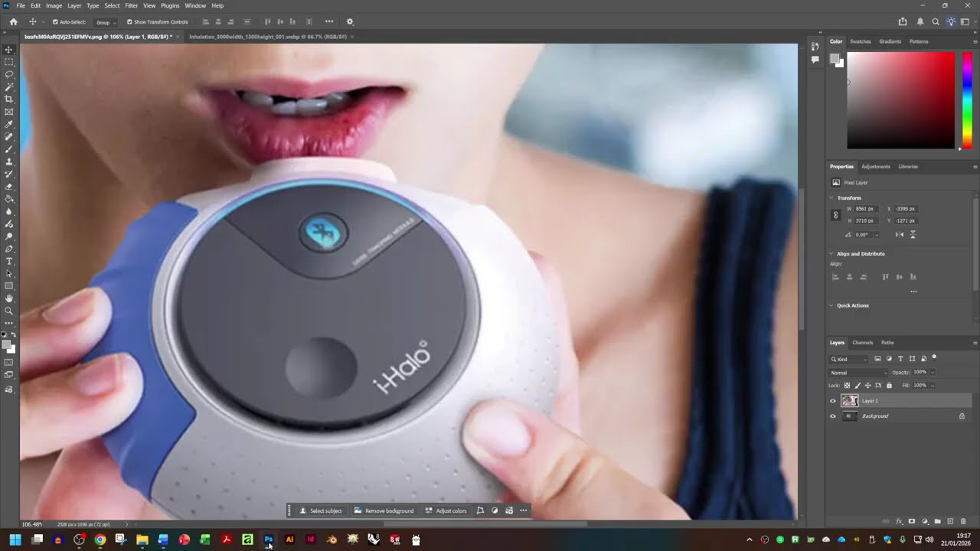The width and height of the screenshot is (980, 551).
Task: Toggle the Auto-Select checkbox
Action: pyautogui.click(x=55, y=22)
